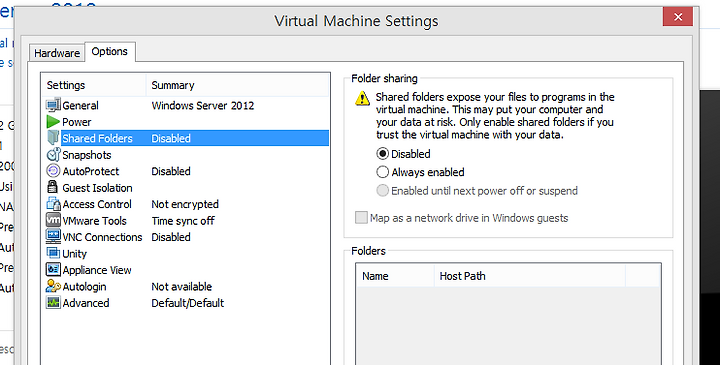Click the green Power arrow icon
720x365 pixels.
53,122
